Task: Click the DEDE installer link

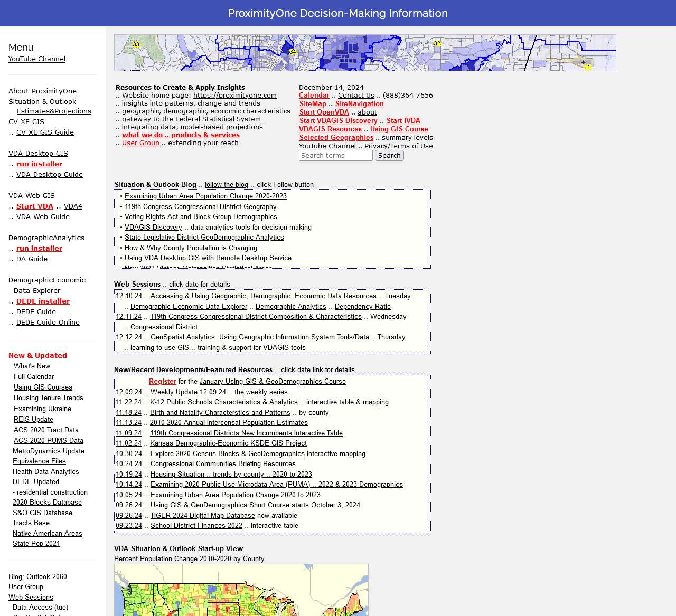Action: pyautogui.click(x=43, y=301)
